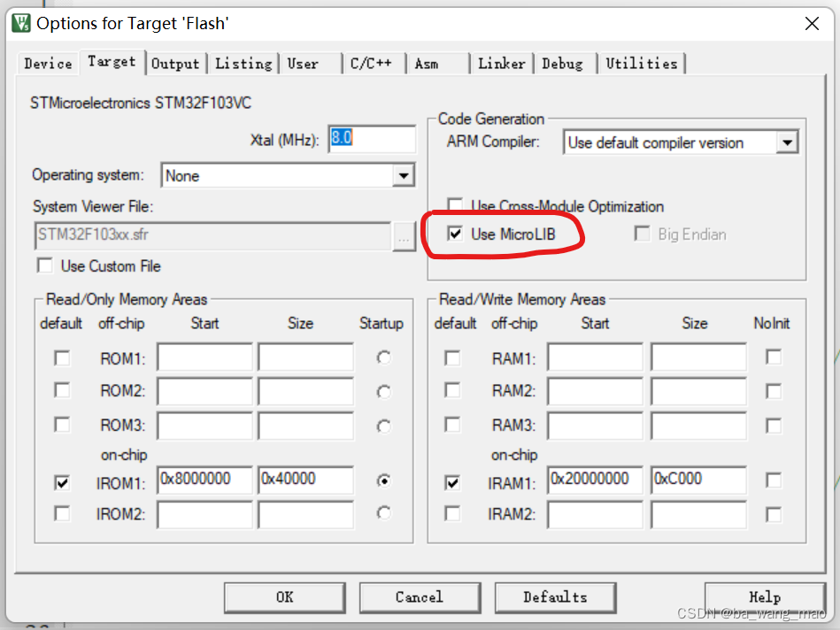Click the Keil uVision icon in title bar
Image resolution: width=840 pixels, height=630 pixels.
21,23
